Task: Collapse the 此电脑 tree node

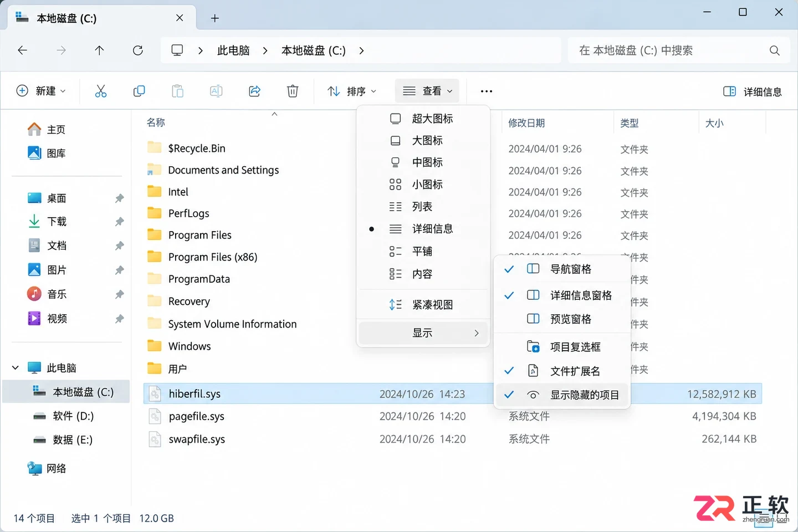Action: coord(16,367)
